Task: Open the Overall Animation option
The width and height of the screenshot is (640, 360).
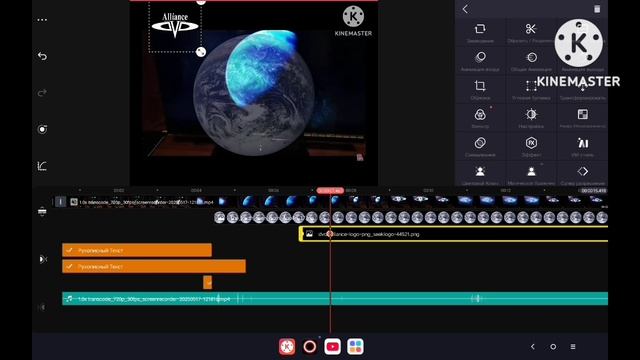Action: pyautogui.click(x=531, y=61)
